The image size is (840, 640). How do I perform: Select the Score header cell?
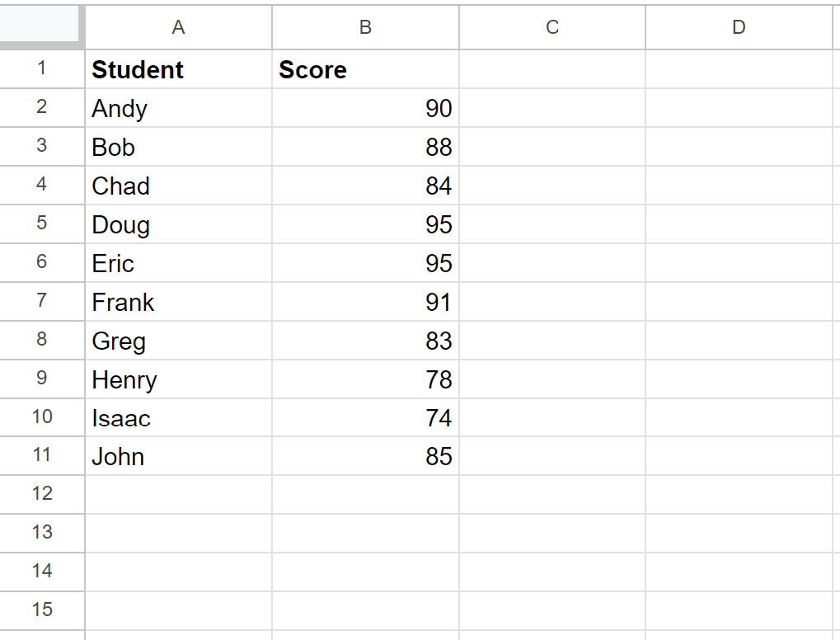(364, 69)
